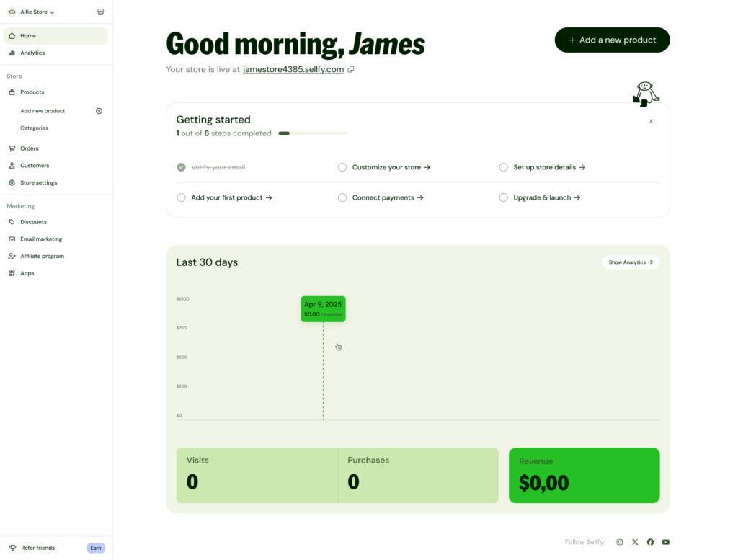Image resolution: width=738 pixels, height=560 pixels.
Task: Open the jamestore4385.sellfy.com store link
Action: (x=293, y=69)
